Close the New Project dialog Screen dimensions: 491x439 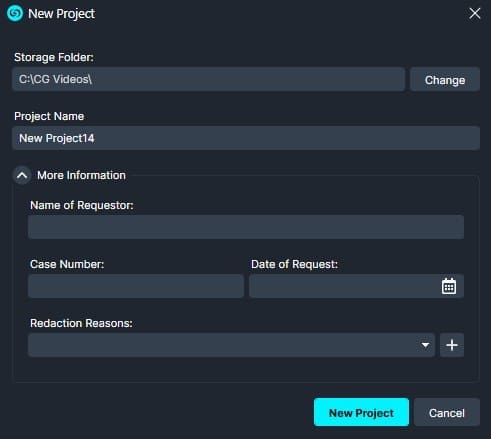point(474,14)
